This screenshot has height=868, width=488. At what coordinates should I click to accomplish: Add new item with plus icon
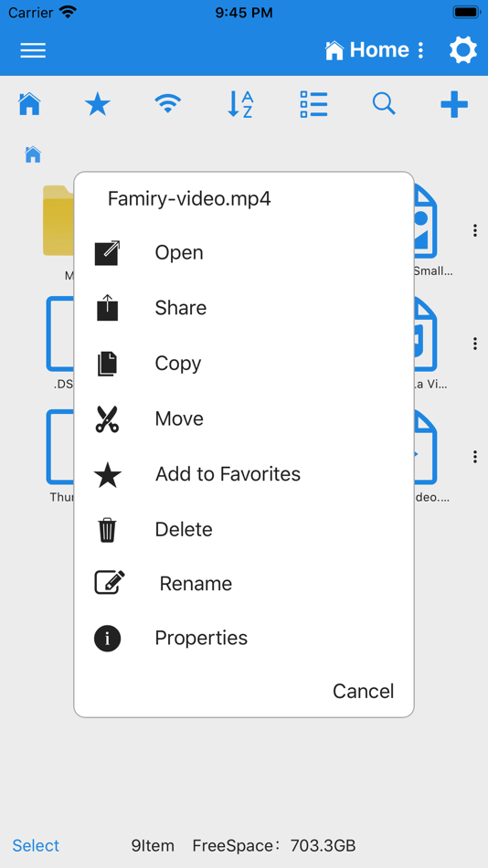[454, 104]
